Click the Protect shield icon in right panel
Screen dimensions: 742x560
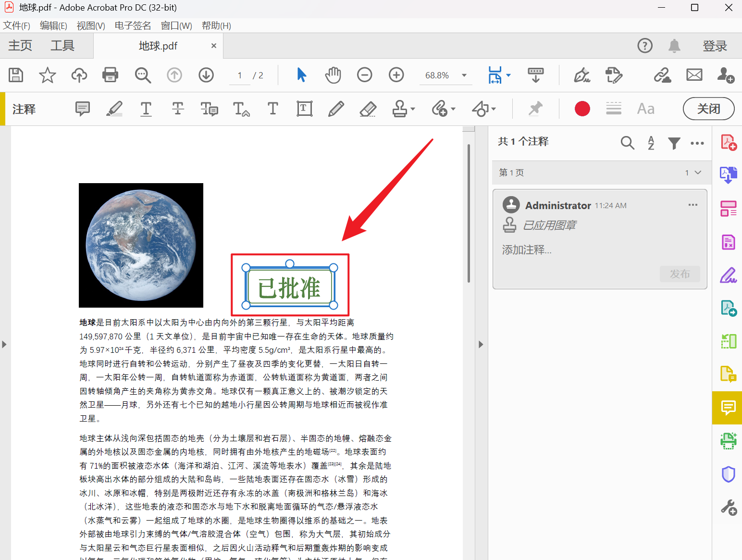[728, 474]
